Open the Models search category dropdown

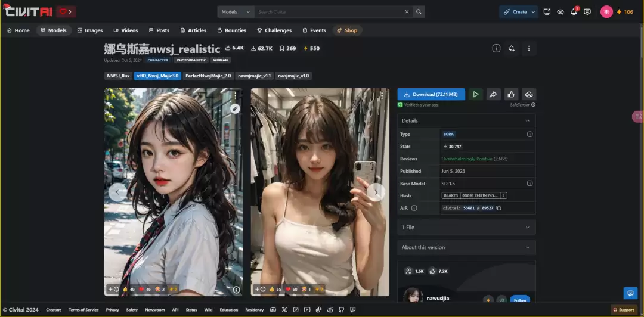(x=236, y=12)
